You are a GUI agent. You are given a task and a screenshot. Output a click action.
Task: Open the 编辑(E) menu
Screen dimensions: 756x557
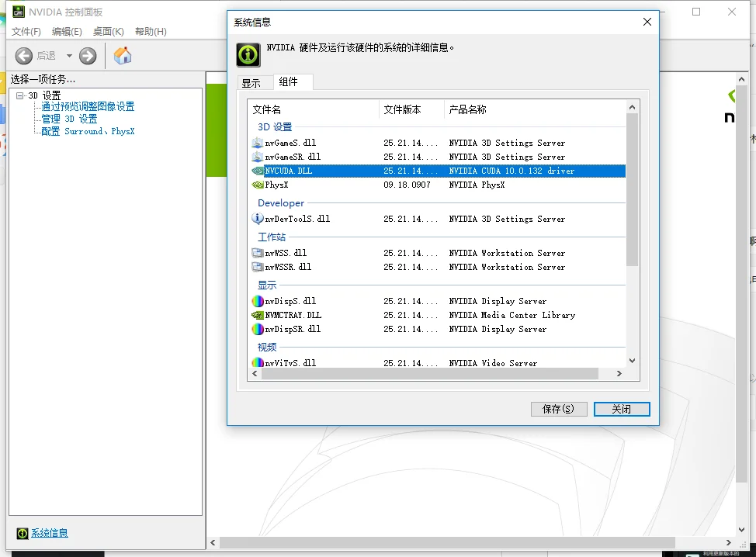[x=67, y=31]
